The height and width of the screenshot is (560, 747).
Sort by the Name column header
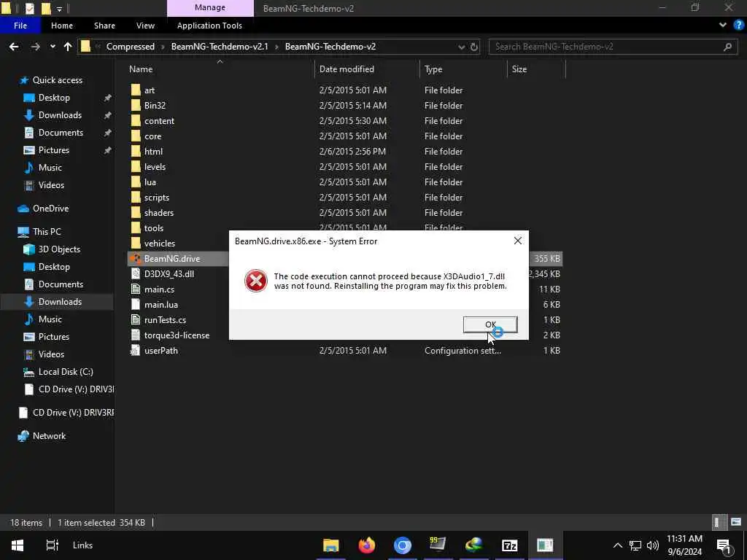141,69
